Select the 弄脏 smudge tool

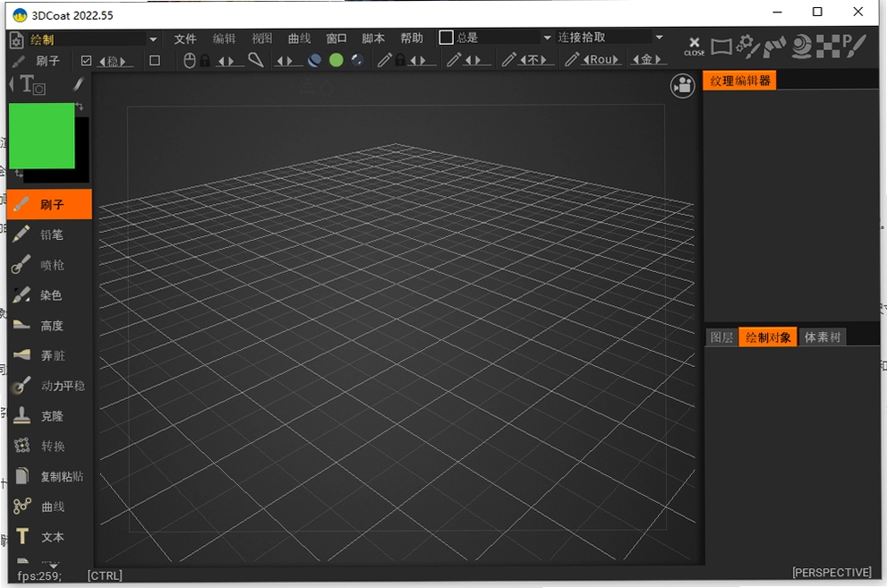49,355
